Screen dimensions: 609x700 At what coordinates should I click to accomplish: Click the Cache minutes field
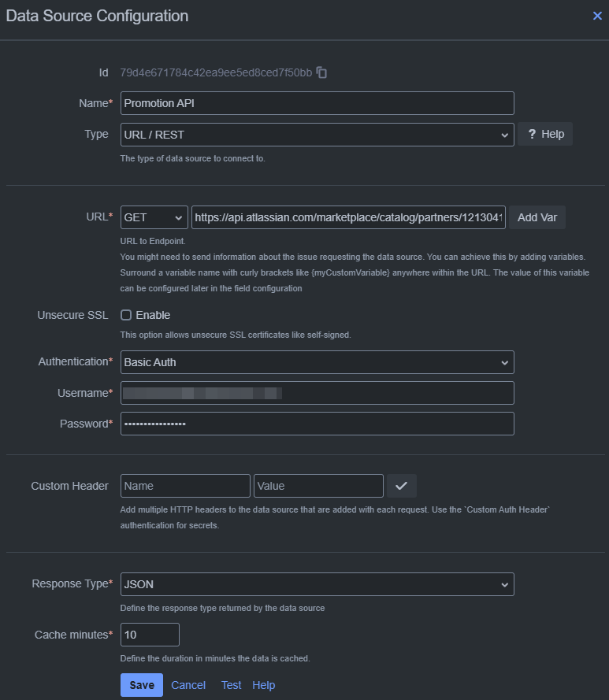pos(150,635)
